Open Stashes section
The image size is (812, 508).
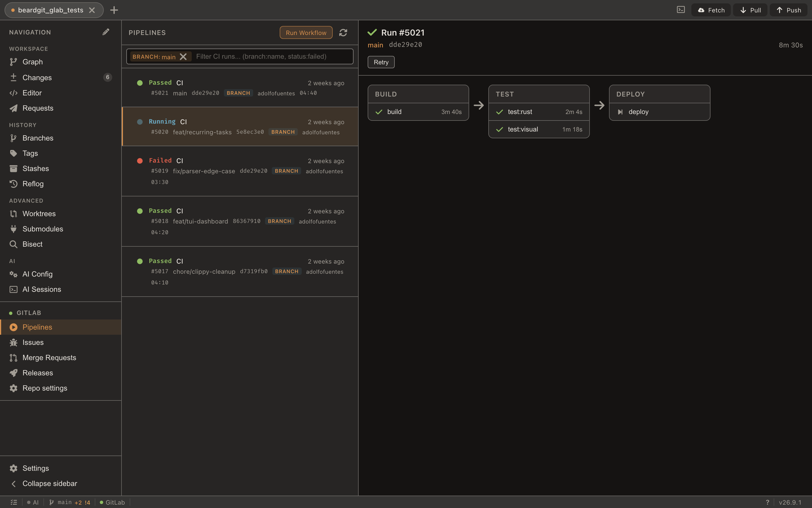click(x=61, y=168)
